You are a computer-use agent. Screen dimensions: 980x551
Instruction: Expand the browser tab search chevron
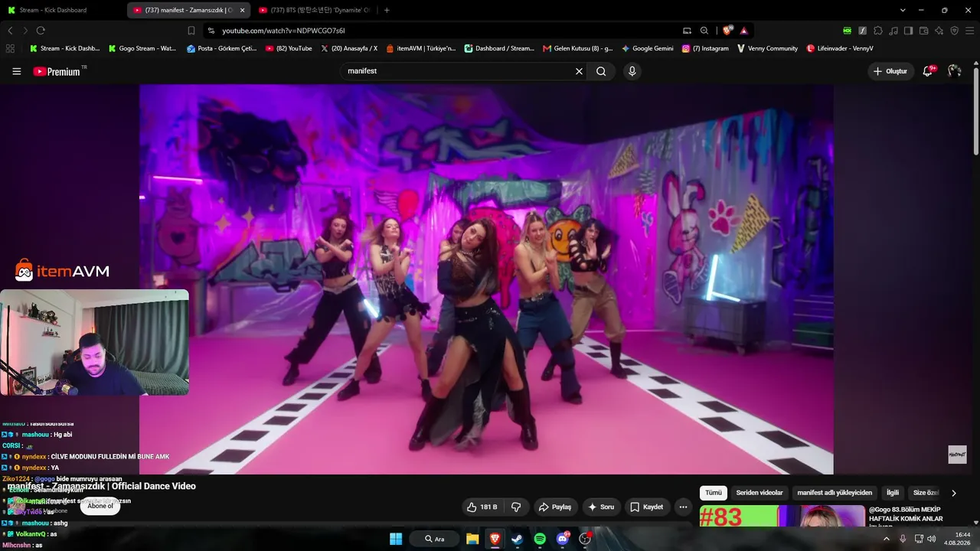pos(903,10)
